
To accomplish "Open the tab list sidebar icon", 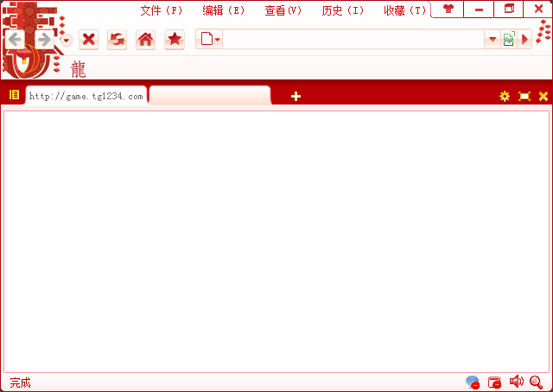I will click(14, 94).
